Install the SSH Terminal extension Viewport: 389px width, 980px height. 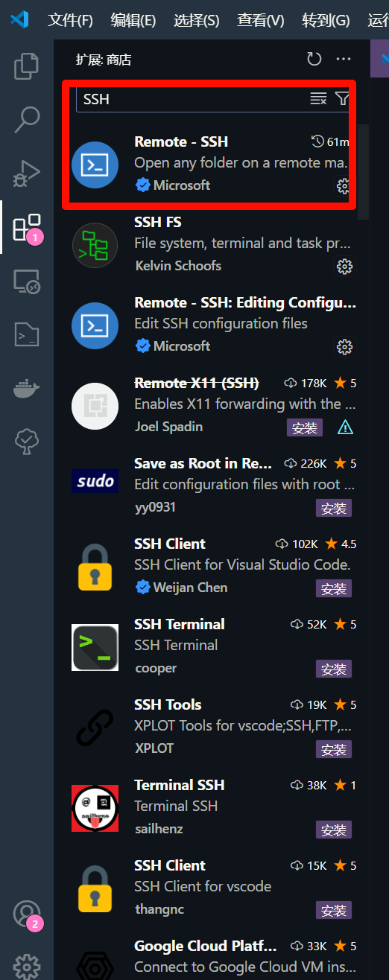tap(334, 669)
